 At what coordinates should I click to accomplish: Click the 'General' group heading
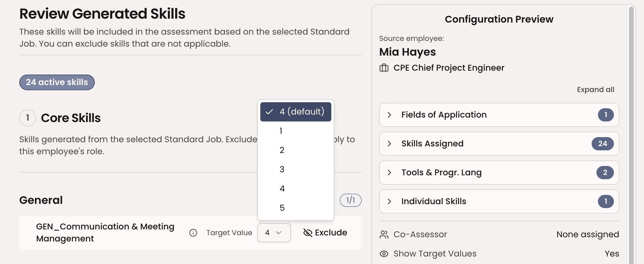coord(41,200)
